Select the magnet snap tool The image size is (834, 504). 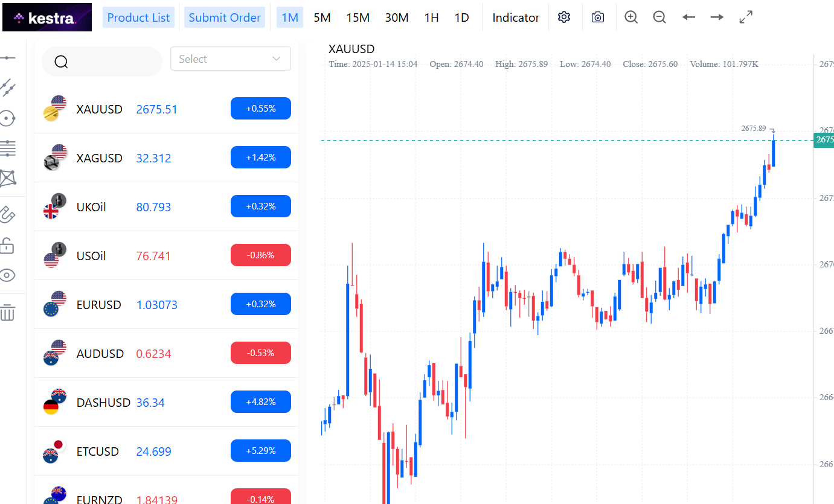tap(8, 214)
